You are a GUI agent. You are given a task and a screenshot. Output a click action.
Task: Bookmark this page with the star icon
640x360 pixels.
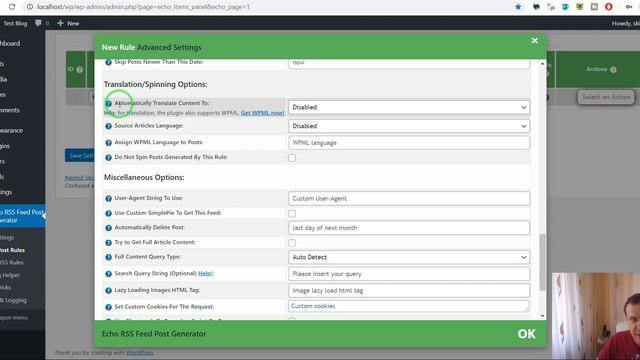click(x=518, y=7)
